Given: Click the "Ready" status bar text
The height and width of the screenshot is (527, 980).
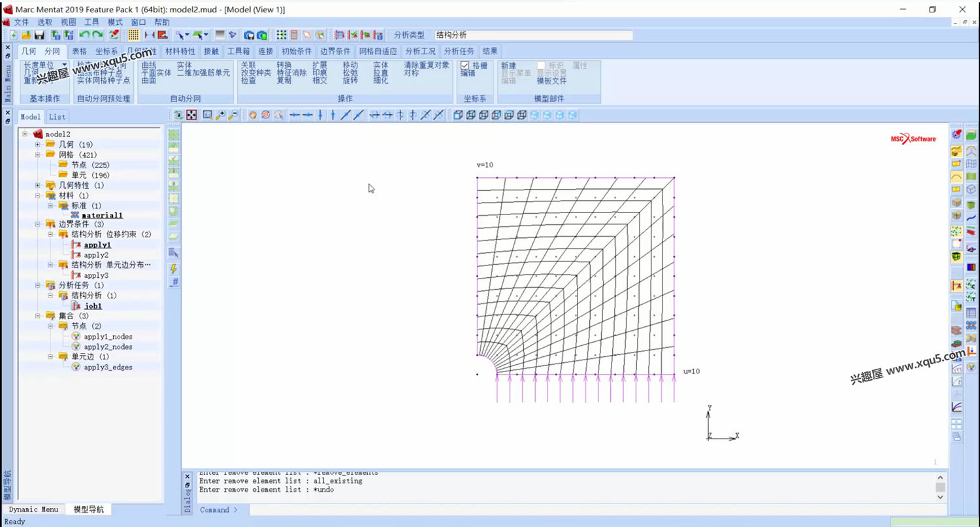Looking at the screenshot, I should [14, 522].
